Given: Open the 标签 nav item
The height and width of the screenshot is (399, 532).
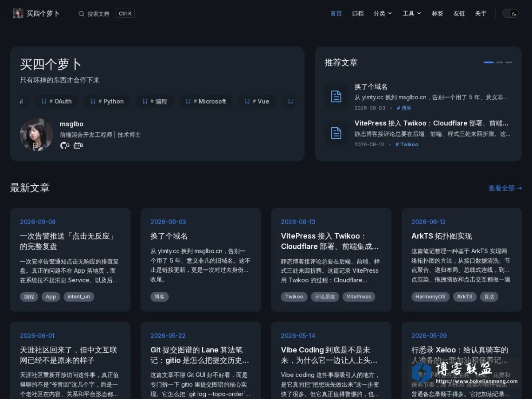Looking at the screenshot, I should click(x=438, y=14).
